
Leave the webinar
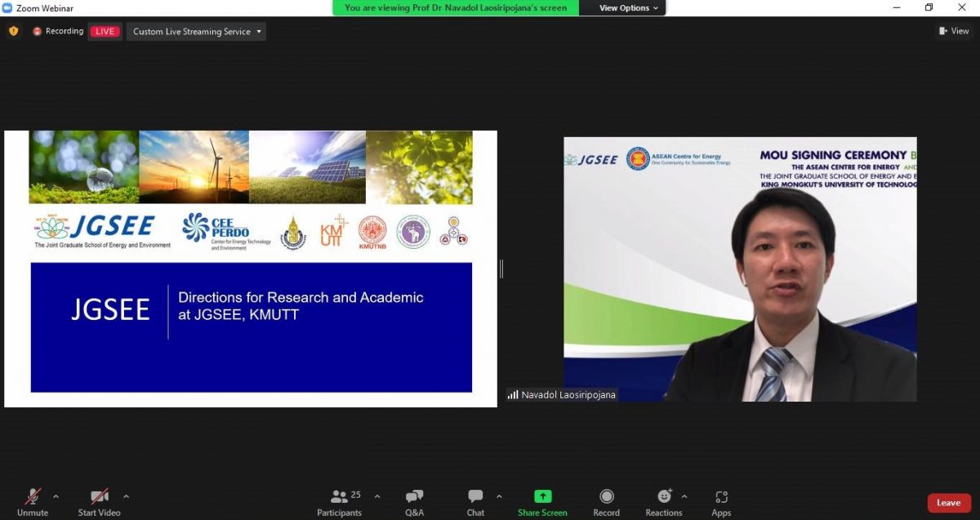pyautogui.click(x=949, y=503)
